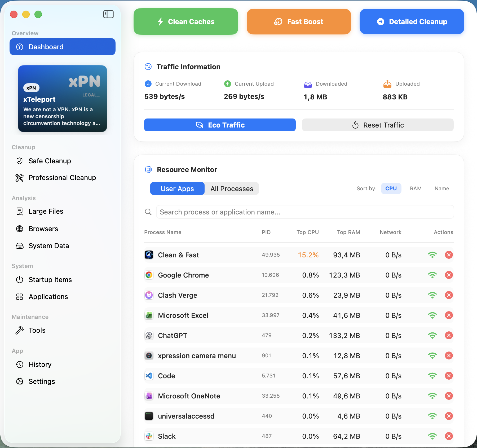Toggle network access for Microsoft Excel
This screenshot has width=477, height=448.
pyautogui.click(x=432, y=315)
